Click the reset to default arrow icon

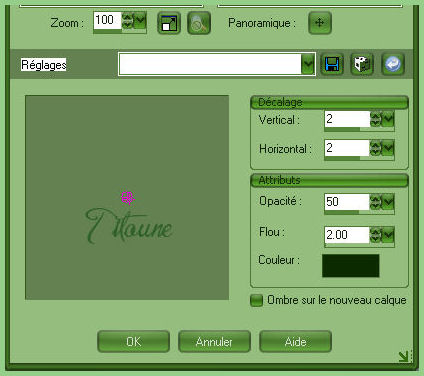point(393,64)
